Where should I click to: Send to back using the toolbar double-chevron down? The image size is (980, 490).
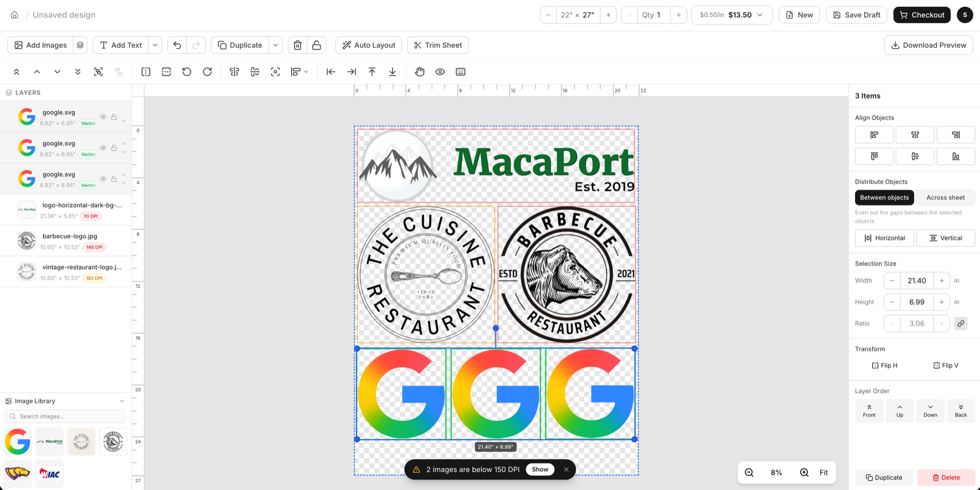(78, 72)
